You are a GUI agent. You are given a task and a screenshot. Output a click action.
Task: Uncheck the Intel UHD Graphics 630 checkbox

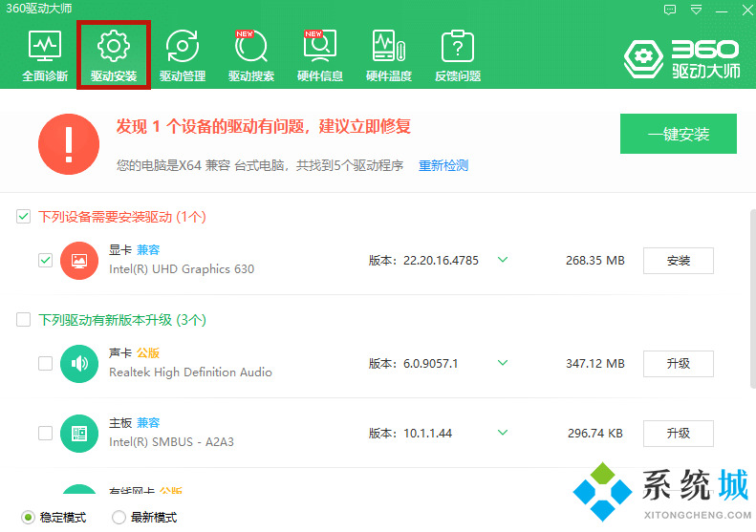tap(45, 260)
